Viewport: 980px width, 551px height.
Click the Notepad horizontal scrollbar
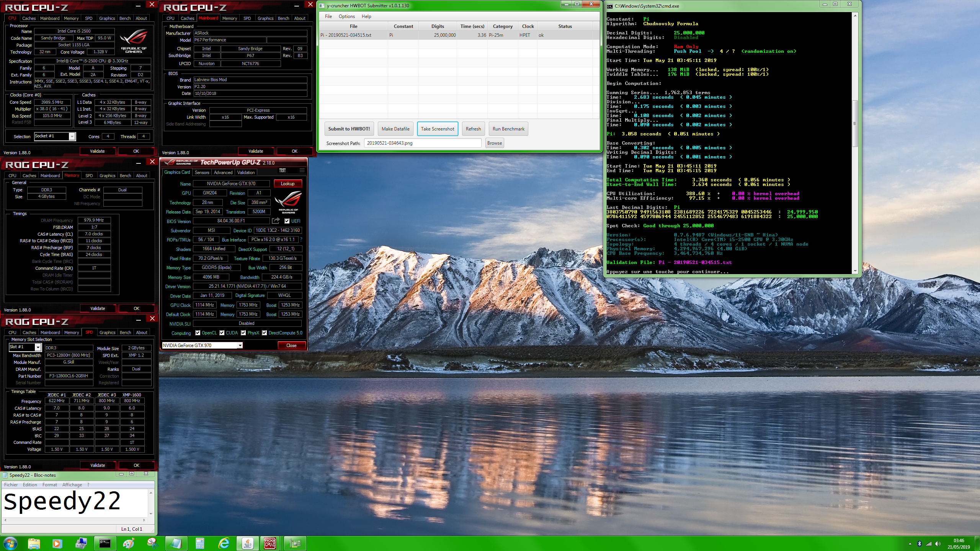pyautogui.click(x=75, y=520)
